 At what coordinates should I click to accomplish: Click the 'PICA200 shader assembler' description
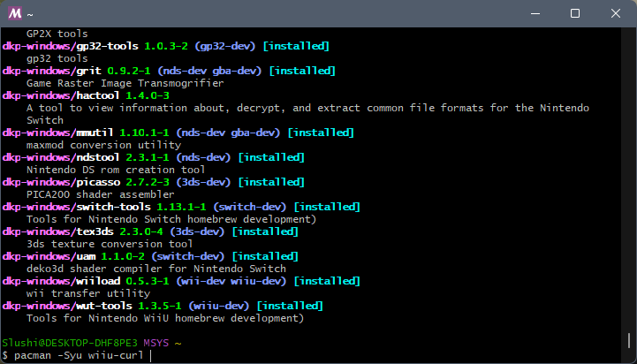[101, 194]
